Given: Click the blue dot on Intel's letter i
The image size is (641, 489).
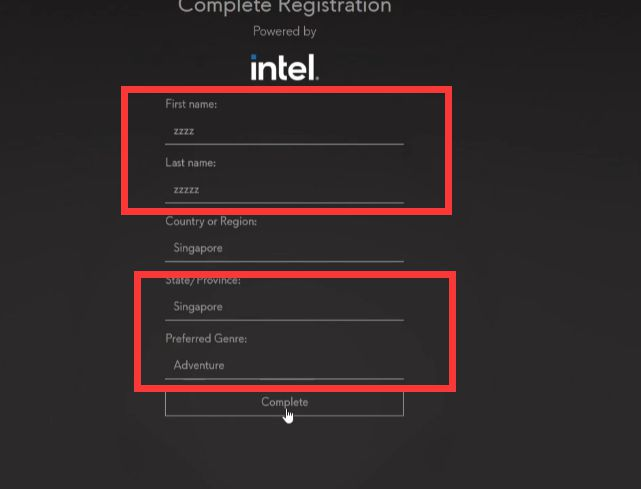Looking at the screenshot, I should click(x=253, y=57).
